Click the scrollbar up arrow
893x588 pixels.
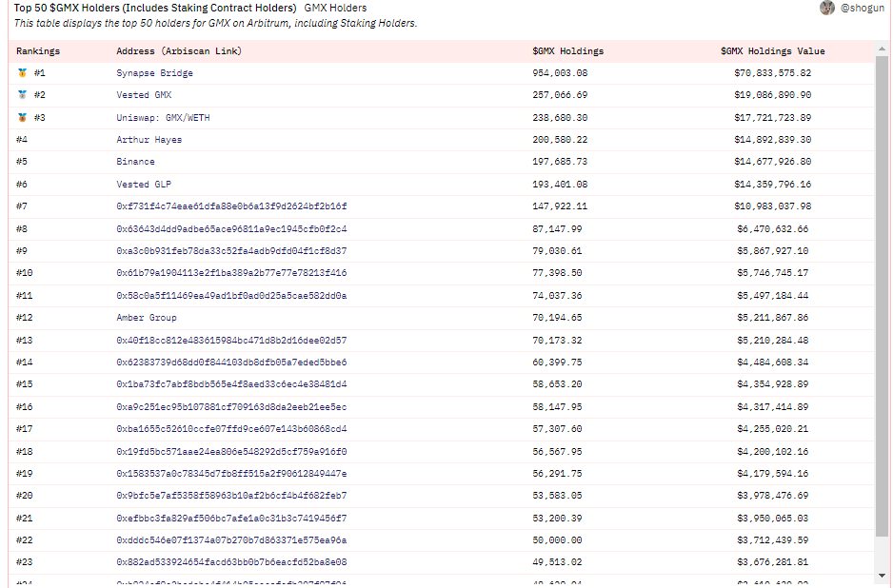(883, 49)
